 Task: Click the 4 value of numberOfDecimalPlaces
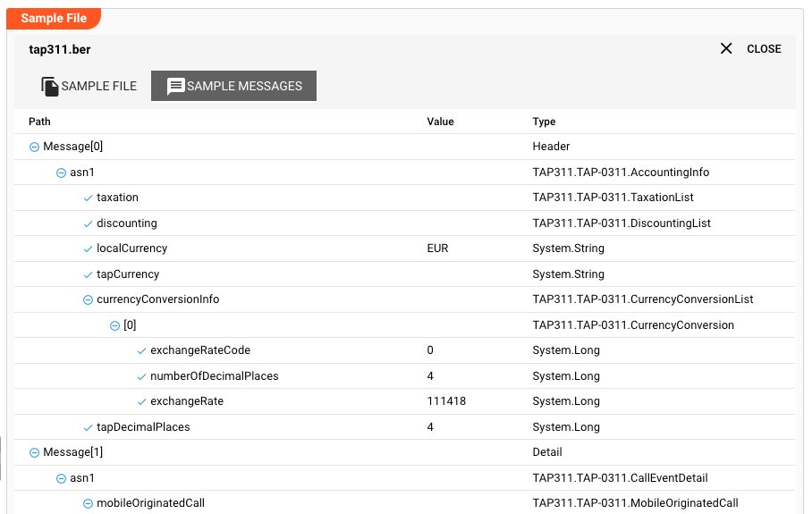tap(430, 376)
